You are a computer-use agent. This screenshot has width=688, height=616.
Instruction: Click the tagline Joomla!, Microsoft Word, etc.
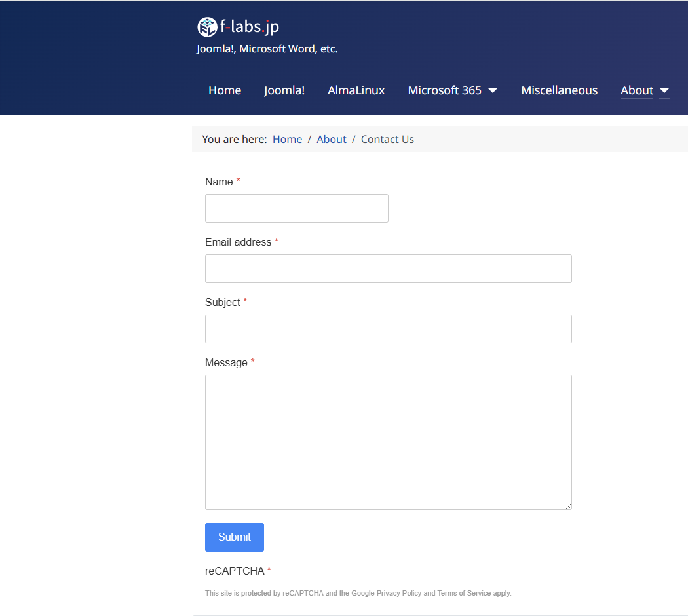click(x=267, y=48)
